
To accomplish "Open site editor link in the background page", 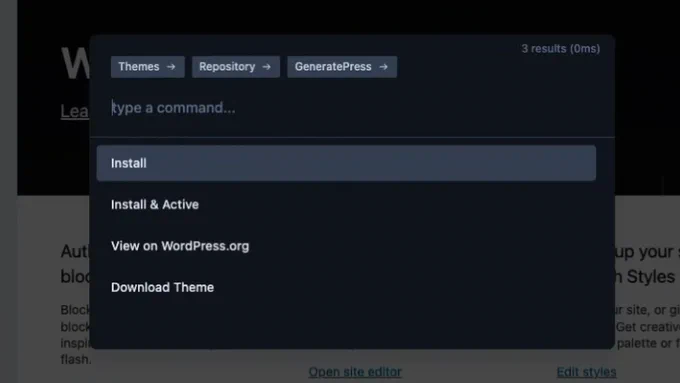I will coord(355,372).
